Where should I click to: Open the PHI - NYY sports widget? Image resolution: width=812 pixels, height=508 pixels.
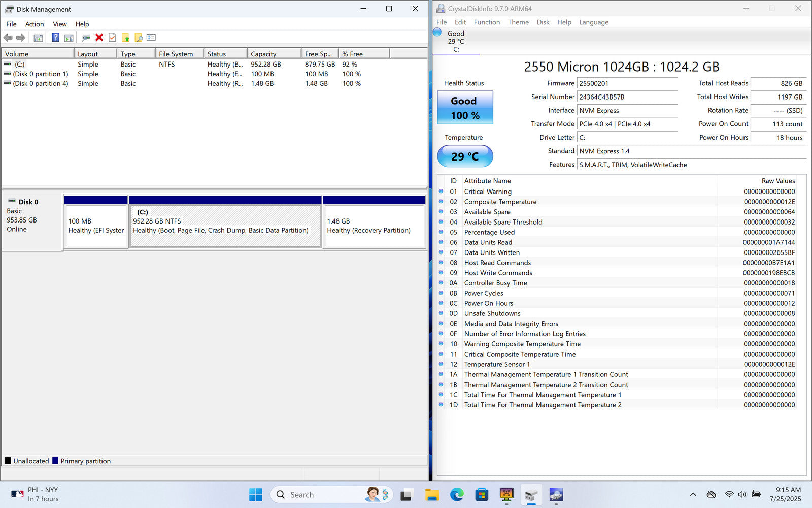36,494
